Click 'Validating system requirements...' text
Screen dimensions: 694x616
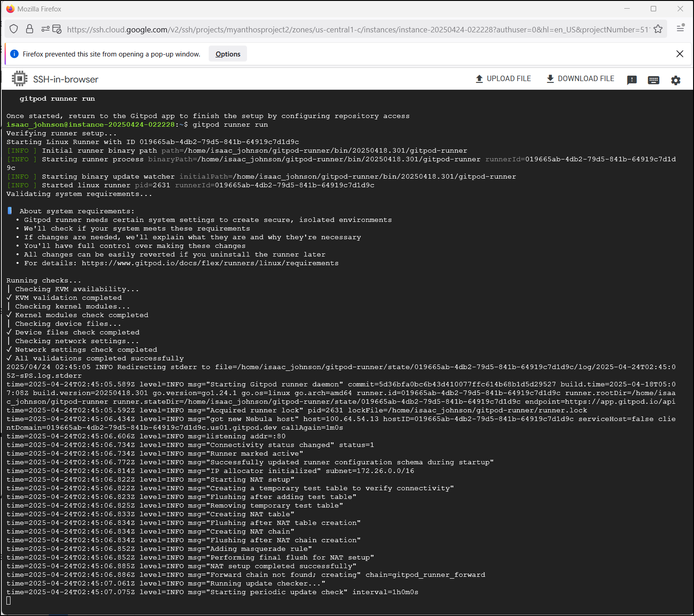[x=79, y=194]
